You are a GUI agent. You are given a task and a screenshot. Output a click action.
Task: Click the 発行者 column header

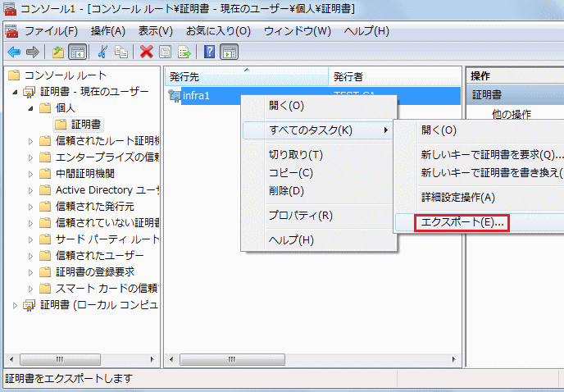click(393, 76)
